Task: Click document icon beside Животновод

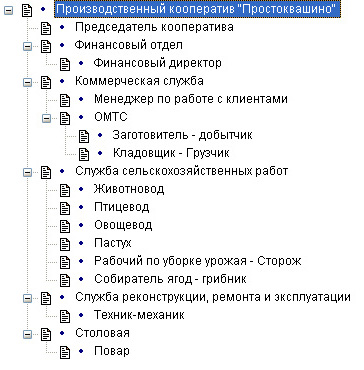Action: coord(65,190)
